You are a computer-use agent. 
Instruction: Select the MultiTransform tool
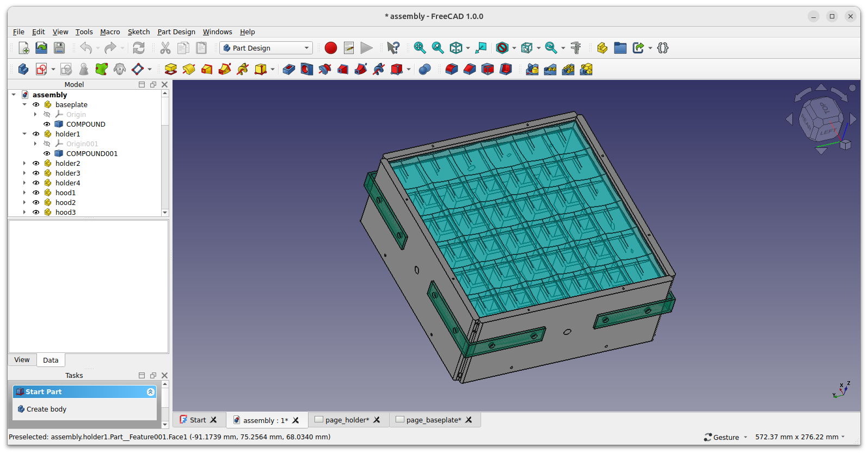pos(586,69)
